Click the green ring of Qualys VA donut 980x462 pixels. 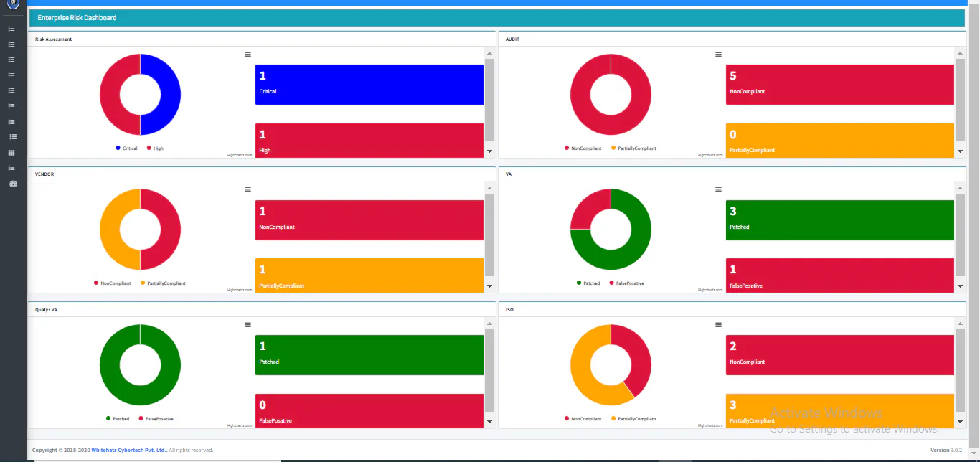[x=140, y=395]
